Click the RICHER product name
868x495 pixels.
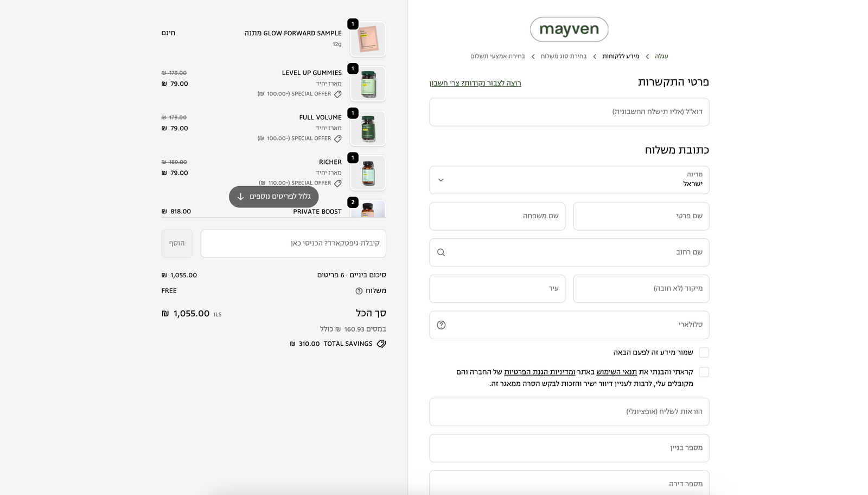tap(330, 162)
